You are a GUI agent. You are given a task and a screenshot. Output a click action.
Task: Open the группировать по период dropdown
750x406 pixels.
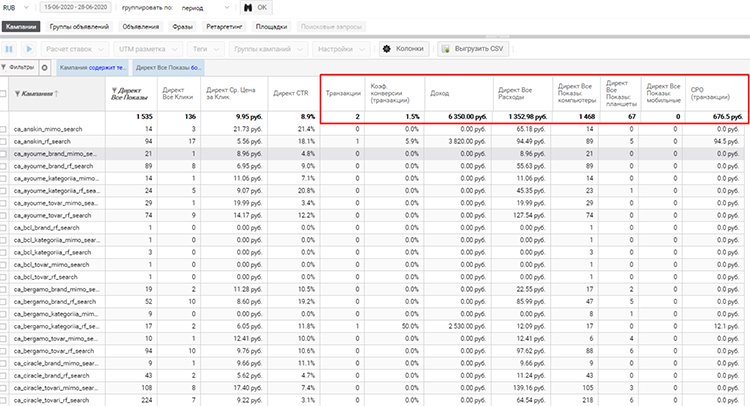[206, 8]
